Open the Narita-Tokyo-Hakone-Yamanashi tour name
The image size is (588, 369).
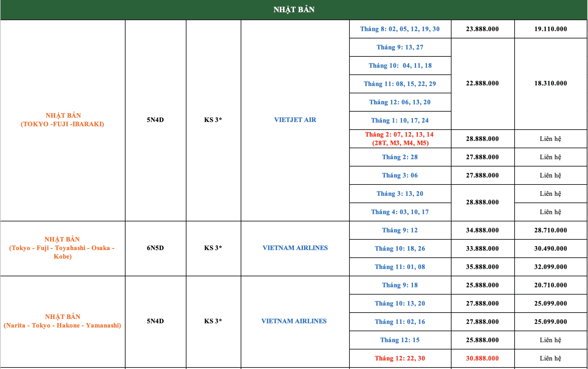click(x=62, y=321)
